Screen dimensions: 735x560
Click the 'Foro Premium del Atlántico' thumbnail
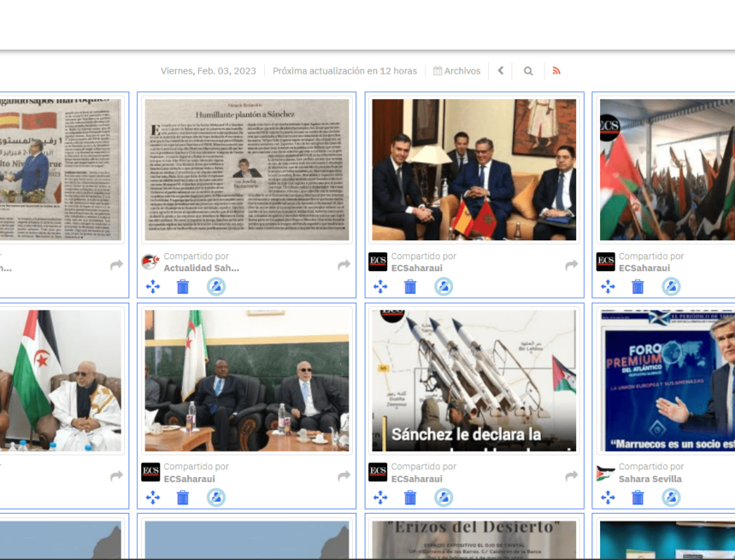click(667, 380)
